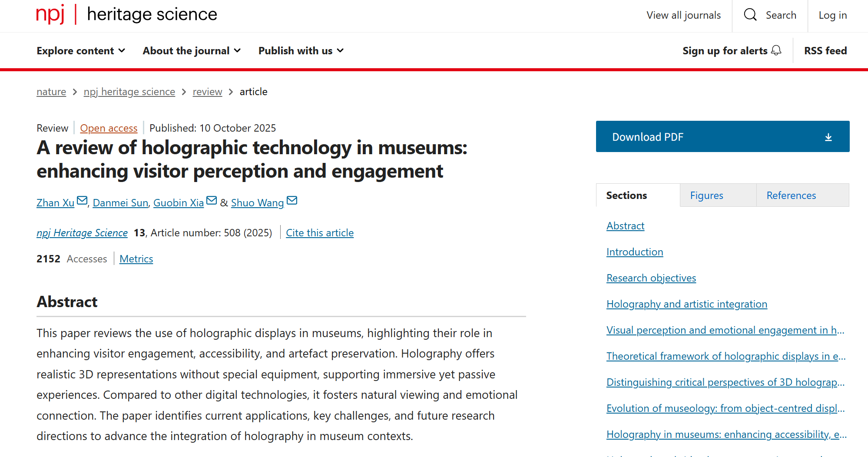Click the email icon next to Zhan Xu
The image size is (868, 457).
82,200
